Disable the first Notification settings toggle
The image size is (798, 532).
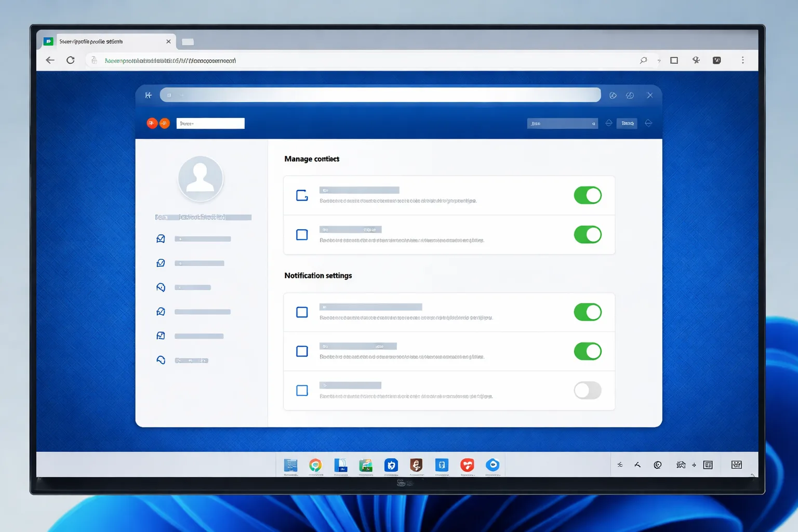click(x=588, y=312)
